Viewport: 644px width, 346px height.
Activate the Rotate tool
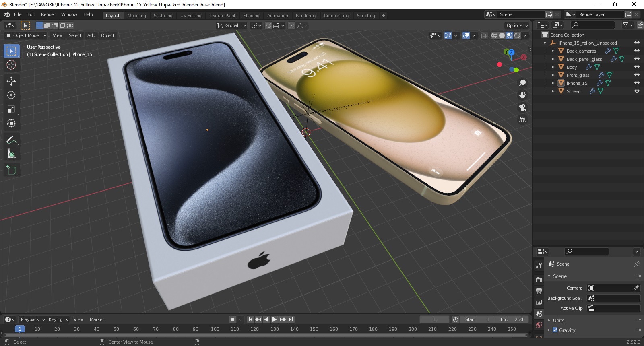[11, 95]
